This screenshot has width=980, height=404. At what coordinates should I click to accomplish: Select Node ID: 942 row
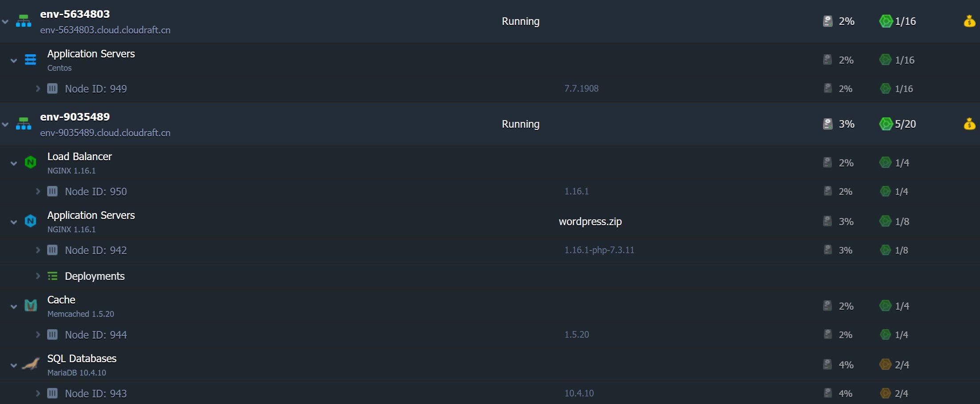click(x=96, y=250)
